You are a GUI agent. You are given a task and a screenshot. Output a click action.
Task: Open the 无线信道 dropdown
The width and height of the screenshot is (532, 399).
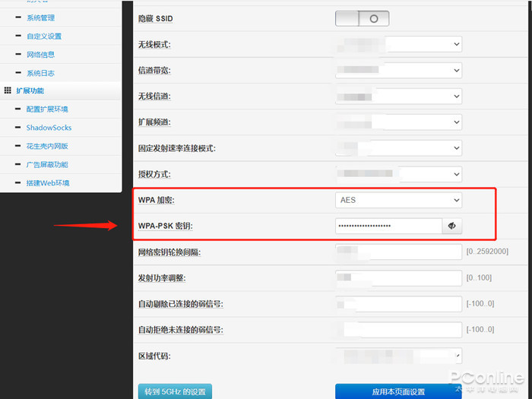click(398, 97)
